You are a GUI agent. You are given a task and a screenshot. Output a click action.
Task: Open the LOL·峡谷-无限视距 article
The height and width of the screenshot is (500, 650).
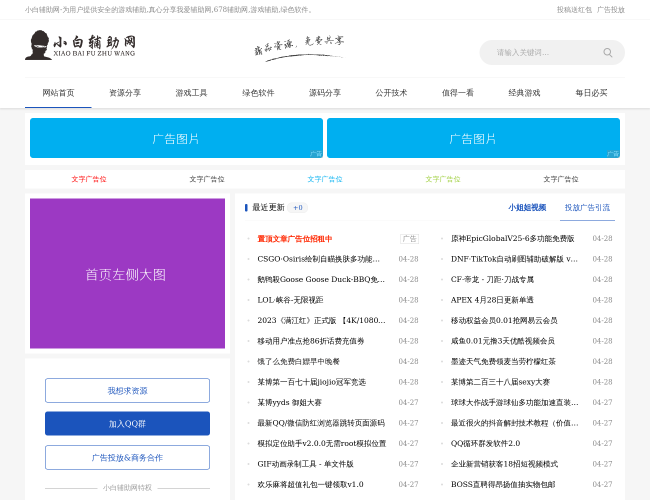point(290,300)
